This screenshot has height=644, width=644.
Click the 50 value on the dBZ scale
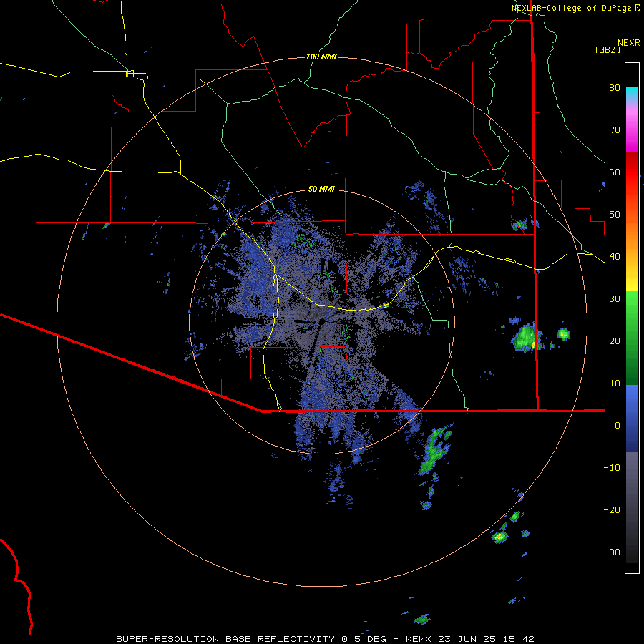615,215
